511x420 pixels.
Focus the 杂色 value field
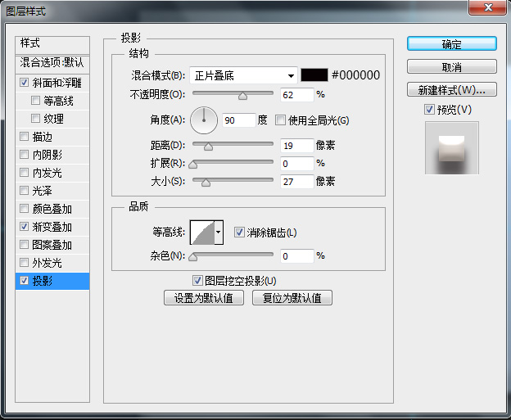pyautogui.click(x=297, y=255)
